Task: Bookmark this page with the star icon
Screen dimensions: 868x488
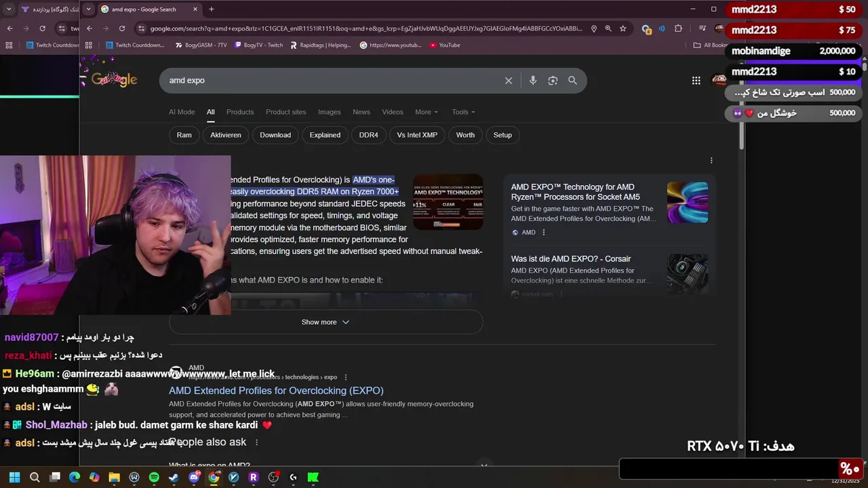Action: tap(623, 28)
